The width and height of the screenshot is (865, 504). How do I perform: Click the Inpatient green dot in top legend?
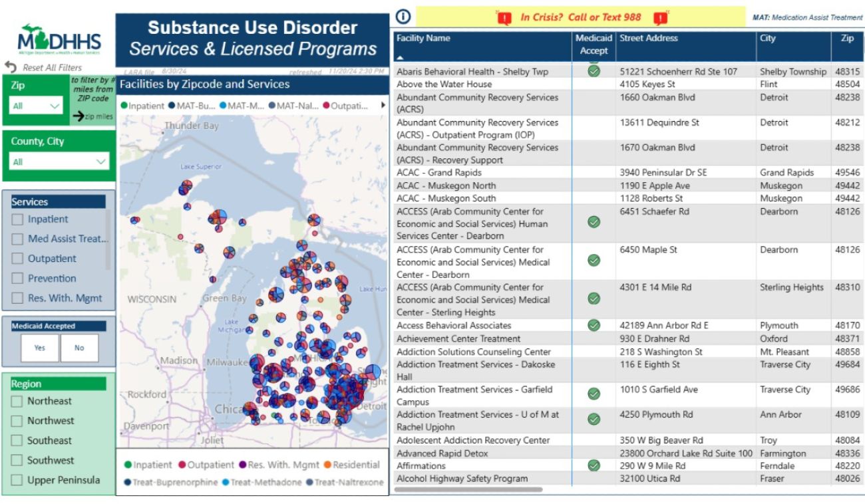(x=124, y=106)
